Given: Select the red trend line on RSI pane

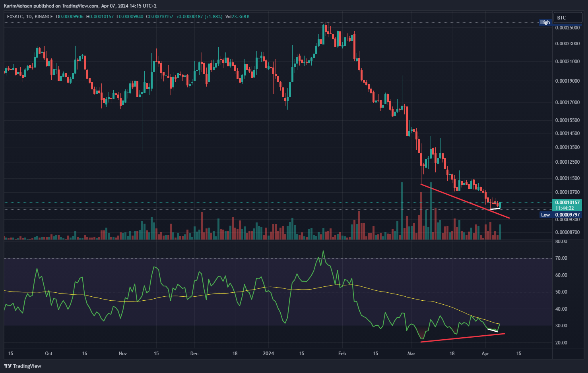Looking at the screenshot, I should (x=462, y=338).
